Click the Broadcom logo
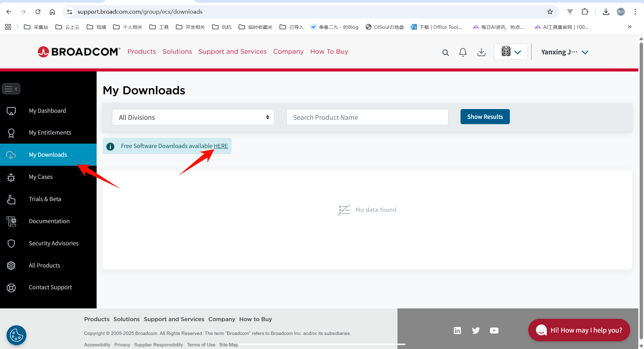Image resolution: width=644 pixels, height=349 pixels. (x=79, y=52)
